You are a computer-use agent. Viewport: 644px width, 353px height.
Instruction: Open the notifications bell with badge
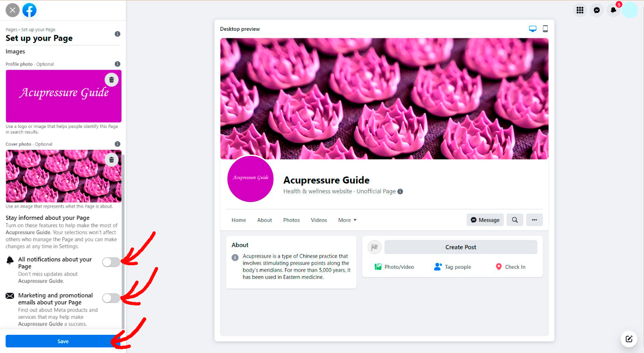point(614,10)
